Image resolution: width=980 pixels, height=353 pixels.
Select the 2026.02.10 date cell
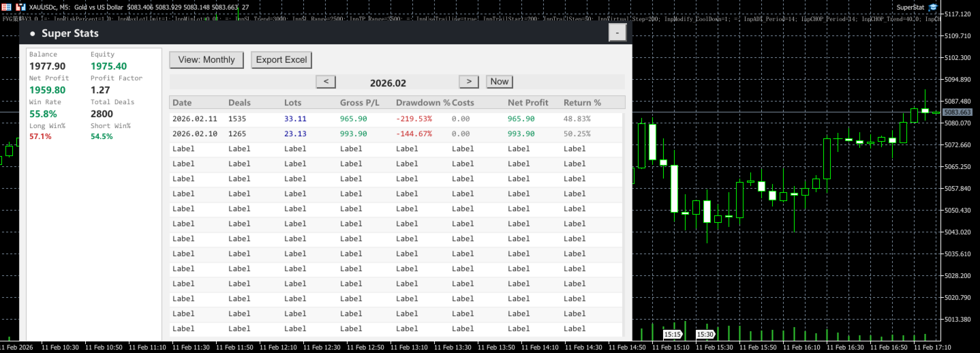pyautogui.click(x=195, y=134)
